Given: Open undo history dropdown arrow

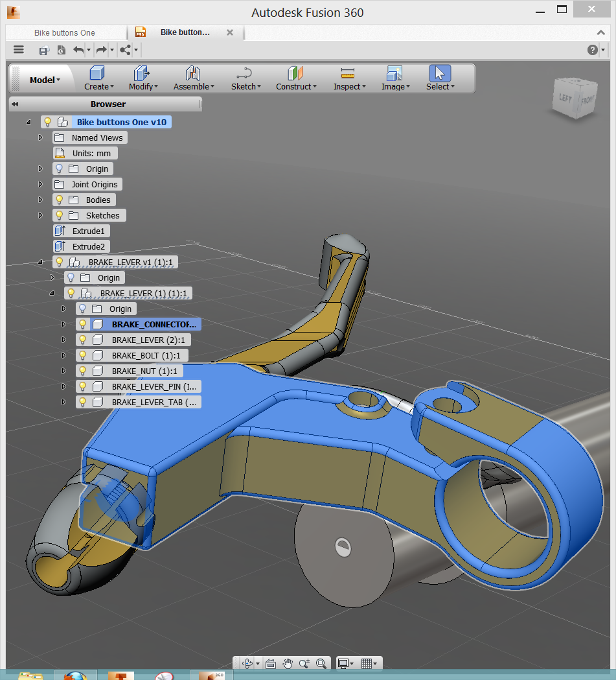Looking at the screenshot, I should click(89, 50).
